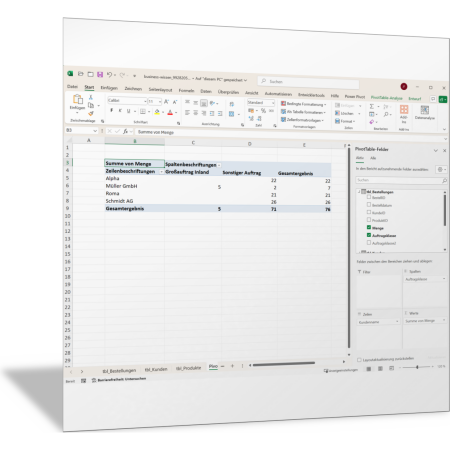Open file folder icon in quick access toolbar
Screen dimensions: 450x450
[x=81, y=74]
